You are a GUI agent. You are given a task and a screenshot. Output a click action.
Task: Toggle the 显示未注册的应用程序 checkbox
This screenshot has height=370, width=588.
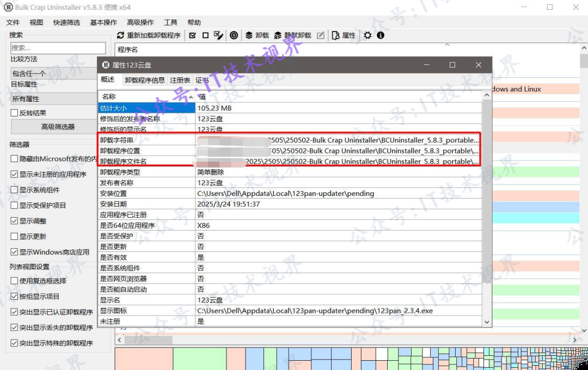[14, 174]
